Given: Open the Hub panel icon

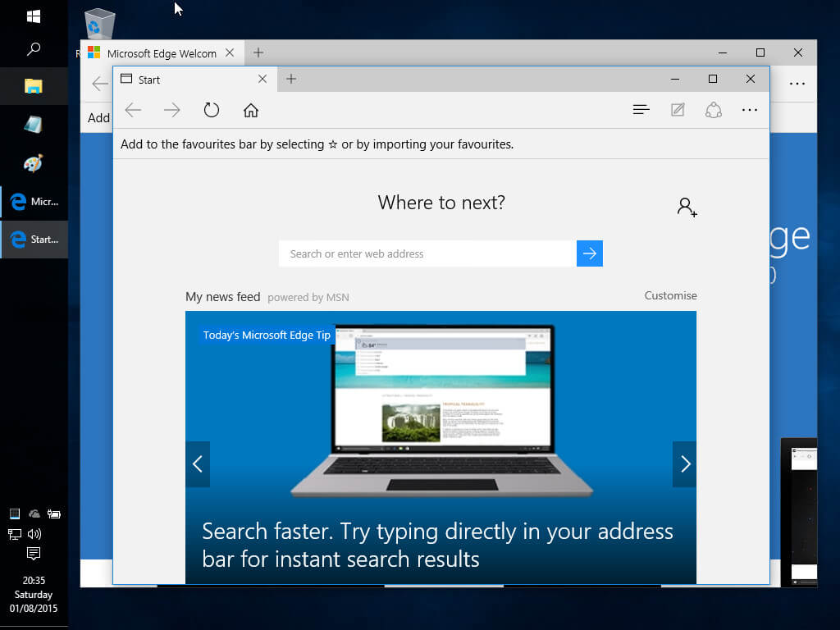Looking at the screenshot, I should point(641,110).
